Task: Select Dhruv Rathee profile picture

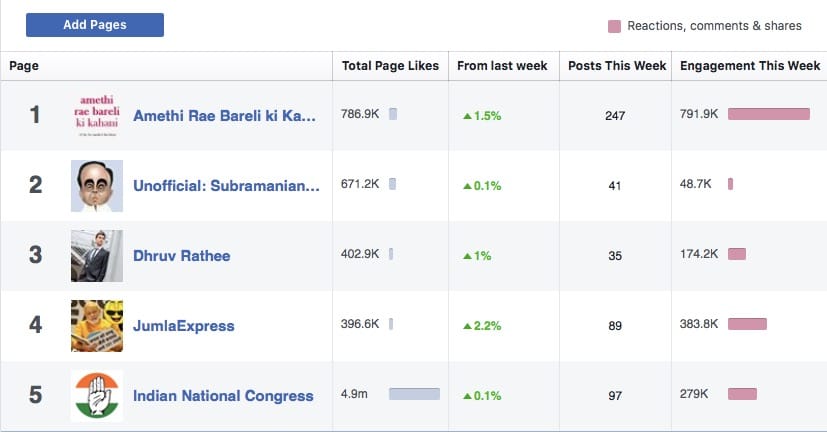Action: [97, 256]
